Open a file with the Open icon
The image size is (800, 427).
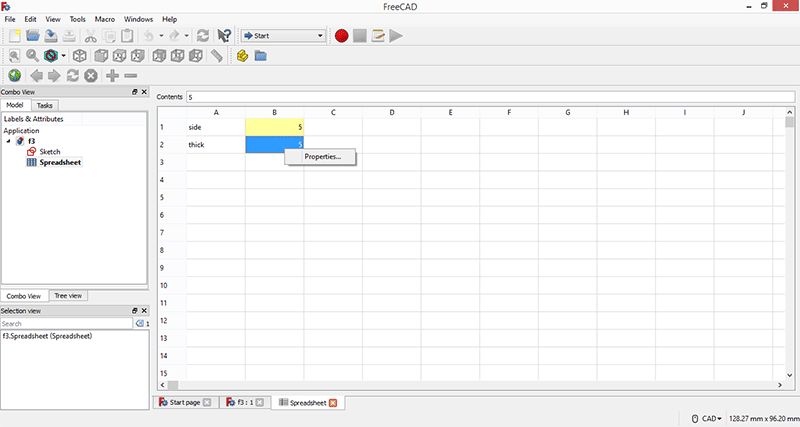[33, 36]
